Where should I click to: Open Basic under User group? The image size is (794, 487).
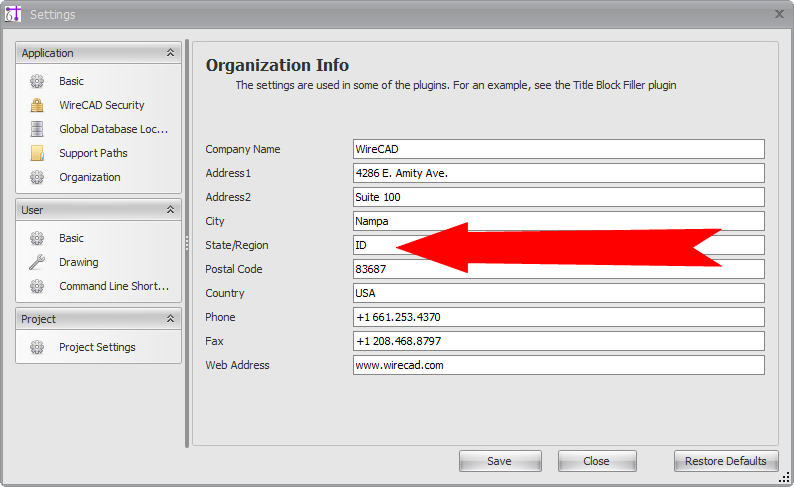pyautogui.click(x=71, y=238)
